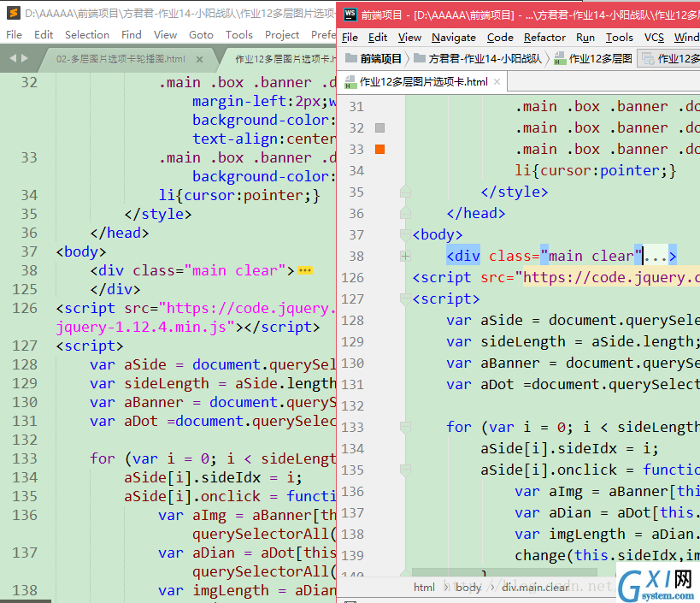Collapse style closing fold at line 35

click(405, 192)
